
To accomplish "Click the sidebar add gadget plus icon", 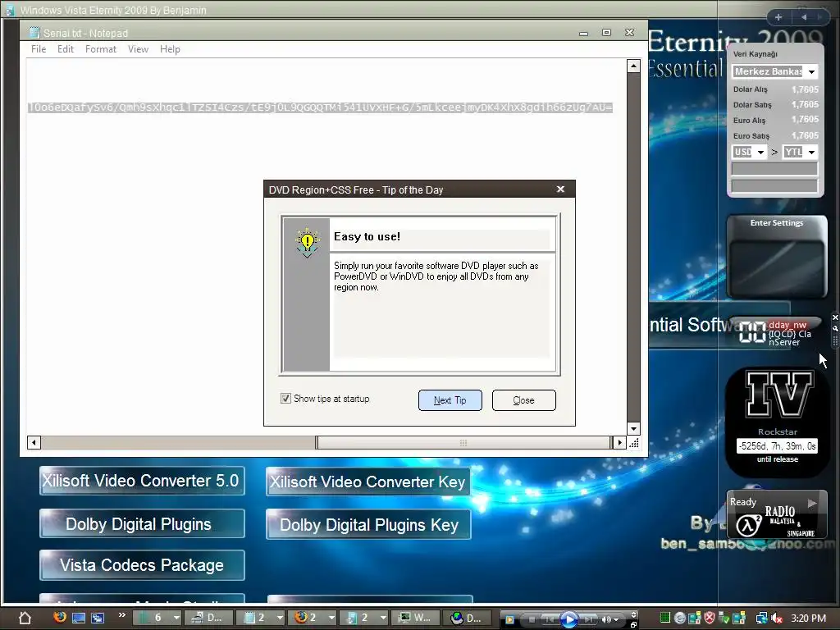I will (778, 17).
